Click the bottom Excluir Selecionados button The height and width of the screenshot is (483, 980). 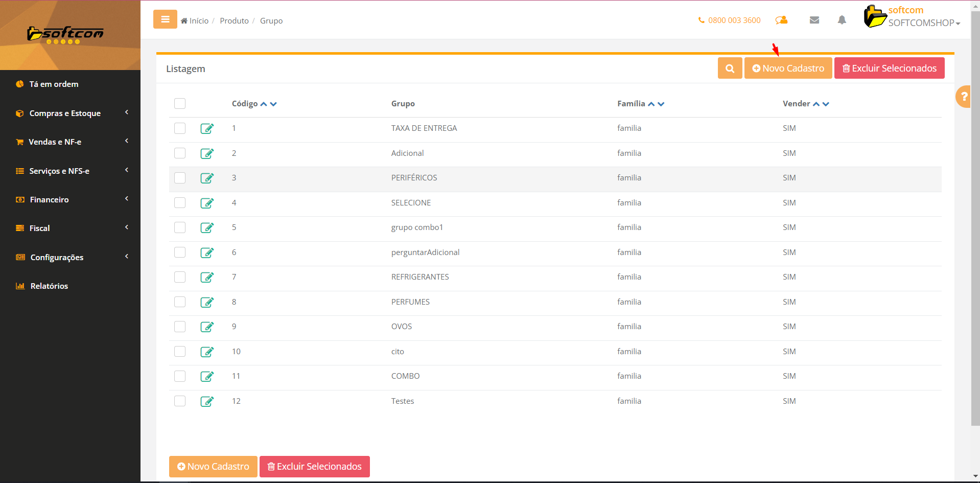point(314,467)
